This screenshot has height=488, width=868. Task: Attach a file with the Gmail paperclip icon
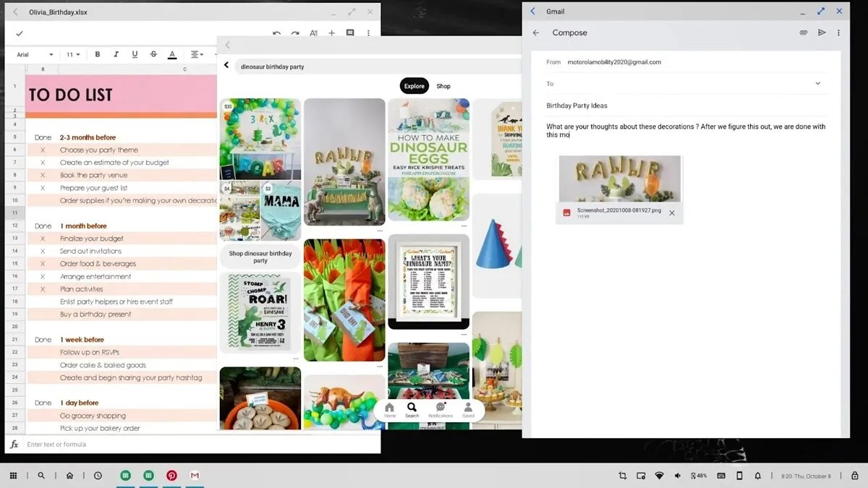pos(803,33)
